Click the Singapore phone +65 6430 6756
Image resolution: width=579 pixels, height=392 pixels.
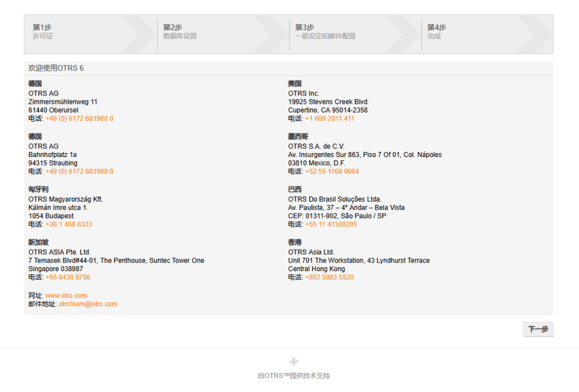pos(68,277)
